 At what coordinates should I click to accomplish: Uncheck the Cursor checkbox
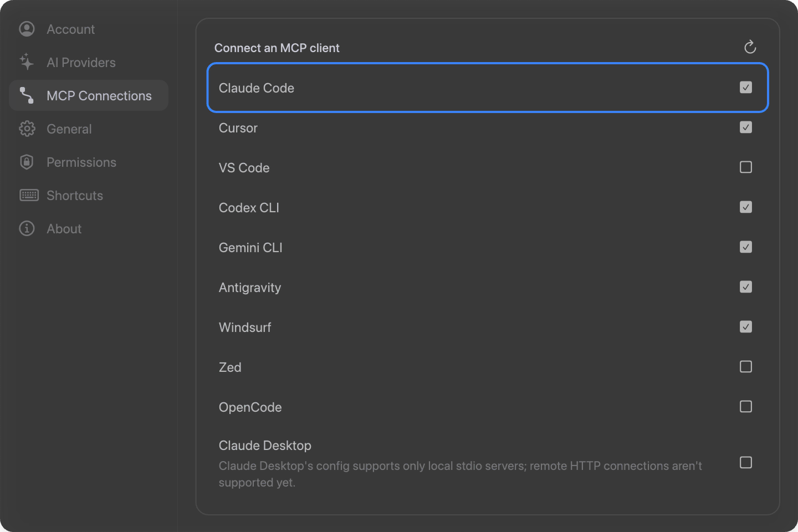click(x=746, y=127)
